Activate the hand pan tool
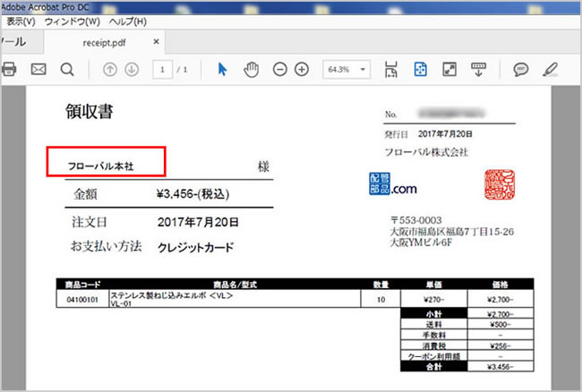 [251, 69]
